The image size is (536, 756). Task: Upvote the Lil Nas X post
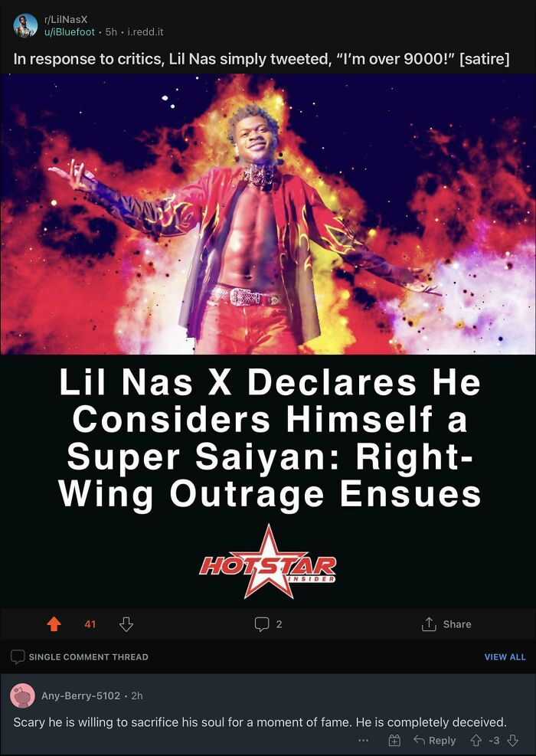point(54,624)
